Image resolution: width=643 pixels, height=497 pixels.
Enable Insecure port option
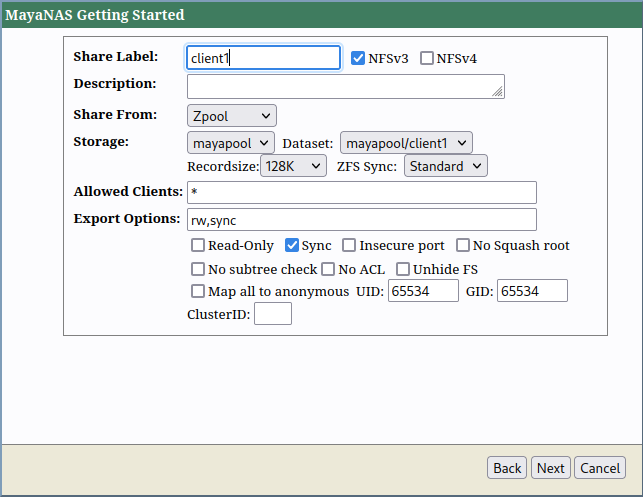349,245
